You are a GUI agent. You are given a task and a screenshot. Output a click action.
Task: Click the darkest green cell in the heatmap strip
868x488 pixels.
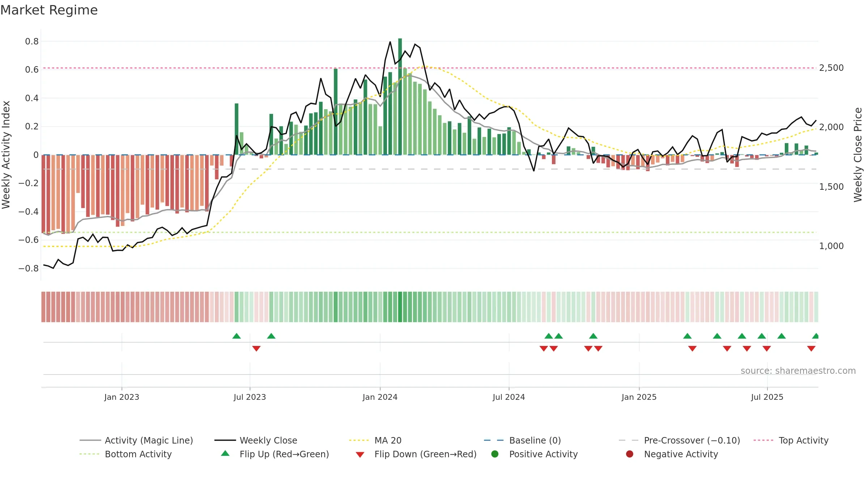coord(400,307)
